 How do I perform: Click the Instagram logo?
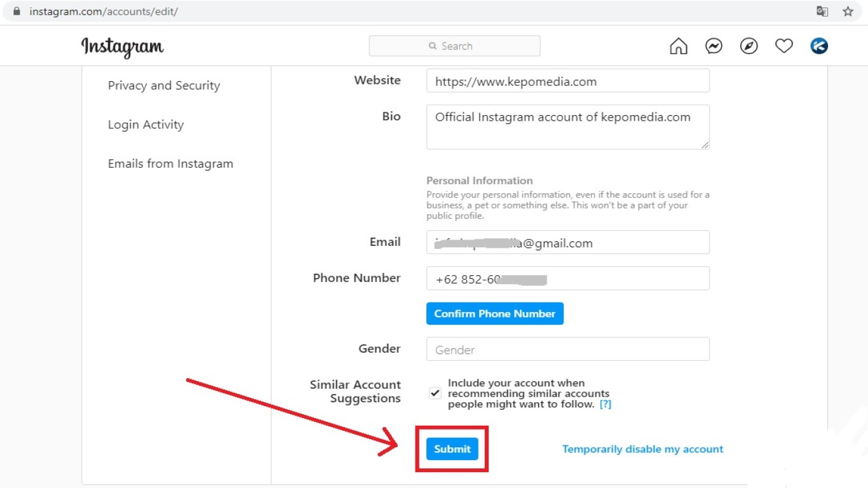click(122, 47)
